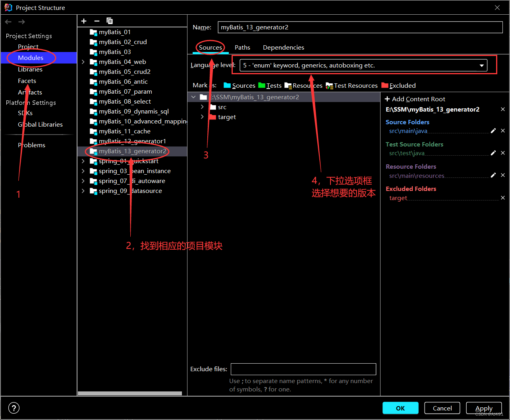Expand the spring_03_bean_instance module
Viewport: 510px width, 420px height.
83,171
